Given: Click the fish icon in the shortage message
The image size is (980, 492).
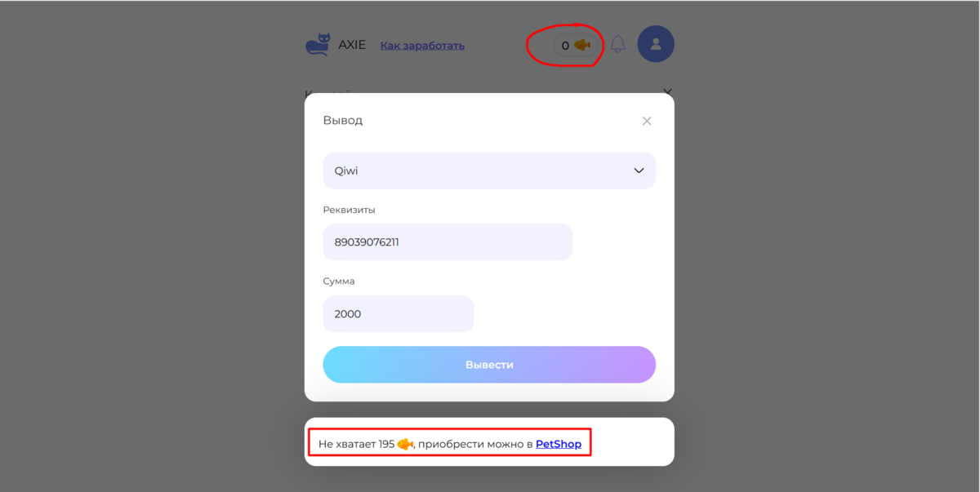Looking at the screenshot, I should 405,443.
